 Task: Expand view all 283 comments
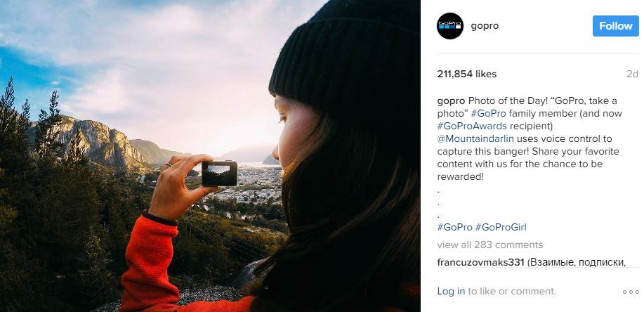(x=489, y=245)
